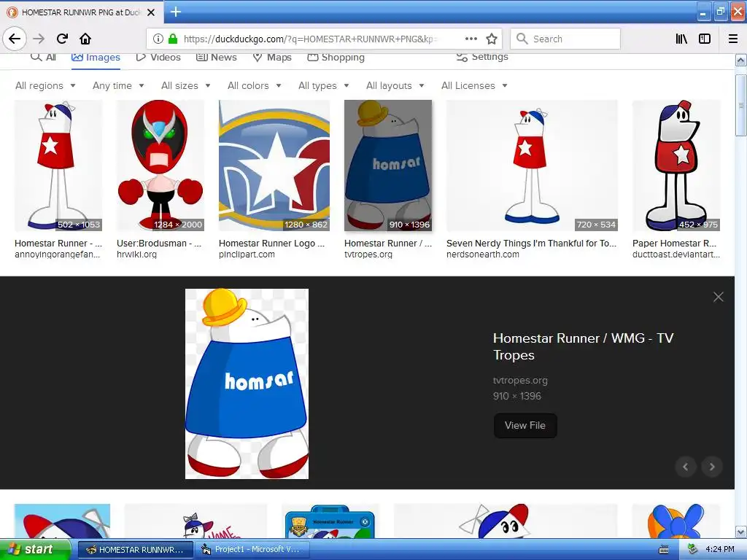Switch to the Videos tab

[158, 57]
